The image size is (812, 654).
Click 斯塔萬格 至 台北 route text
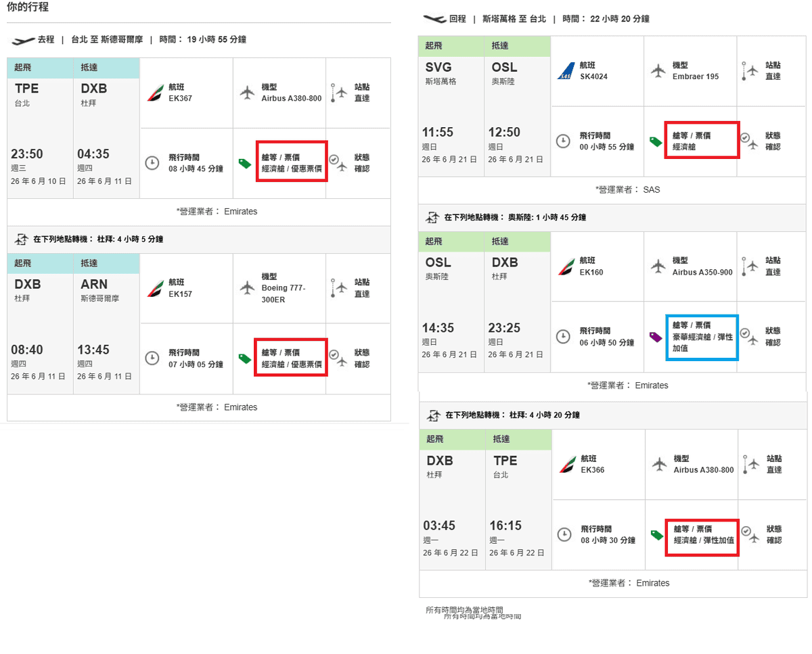tap(514, 19)
